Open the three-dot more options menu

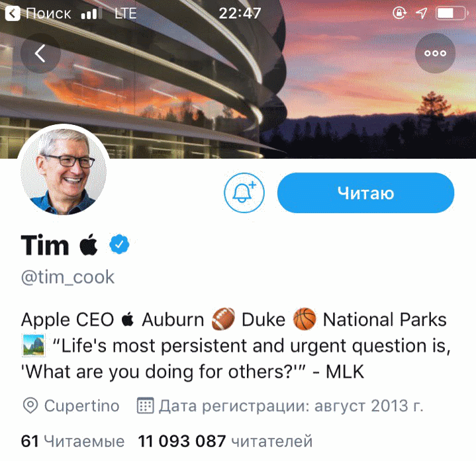click(x=435, y=53)
